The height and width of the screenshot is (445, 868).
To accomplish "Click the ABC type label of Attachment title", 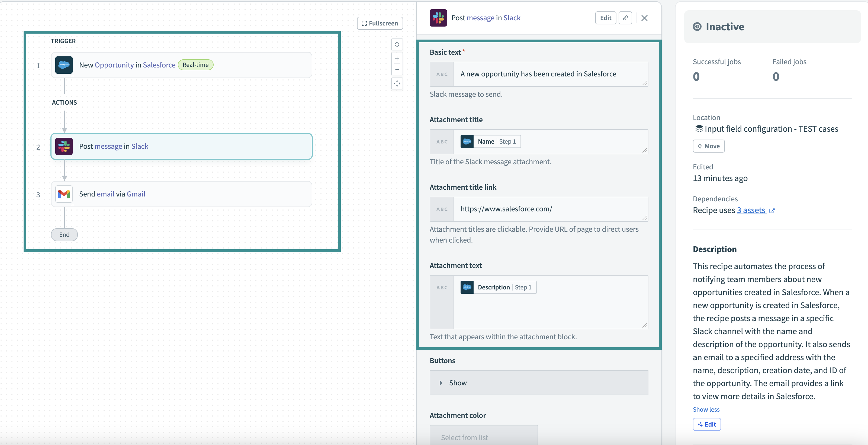I will [x=442, y=141].
